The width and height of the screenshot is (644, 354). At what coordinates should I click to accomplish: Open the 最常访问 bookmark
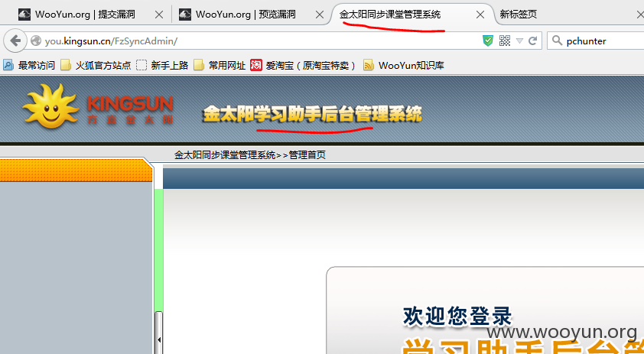point(29,65)
